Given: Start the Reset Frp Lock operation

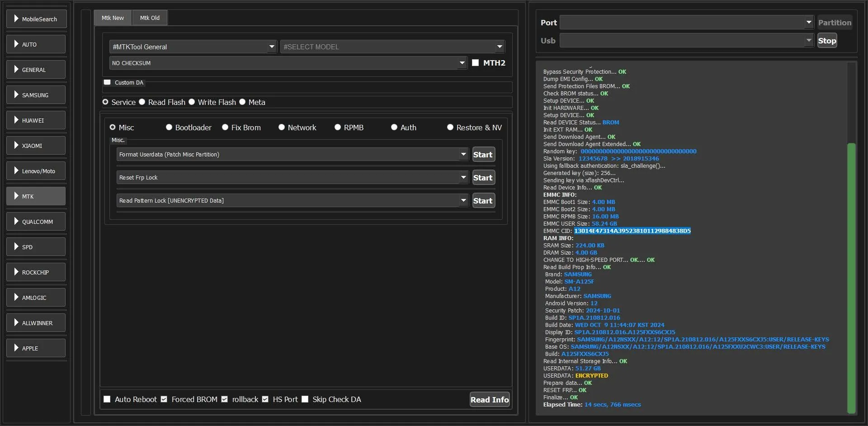Looking at the screenshot, I should [x=483, y=178].
